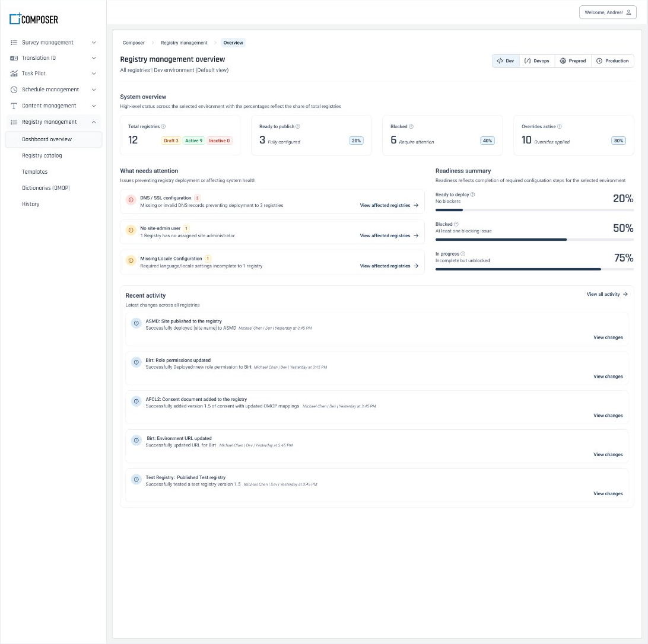View changes for Test Registry published
Viewport: 648px width, 644px height.
tap(608, 493)
